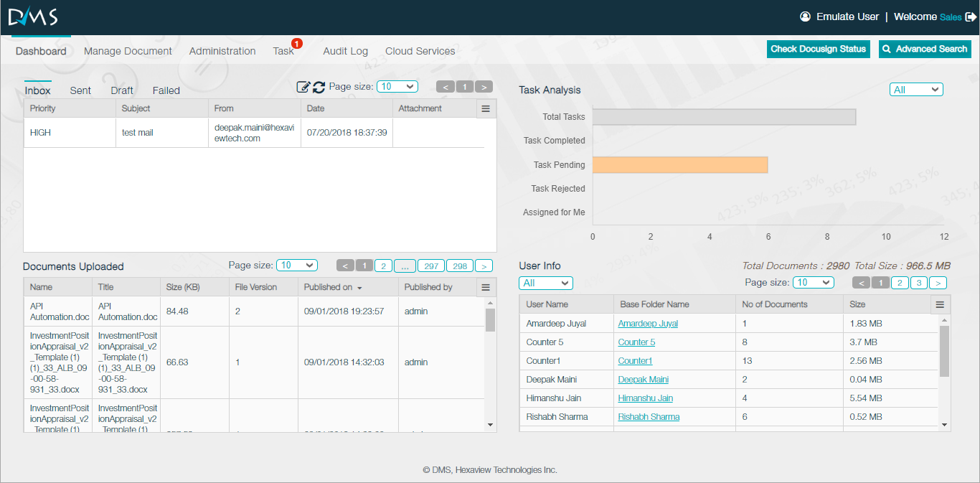Open the User Info All filter dropdown
Image resolution: width=980 pixels, height=483 pixels.
point(546,283)
